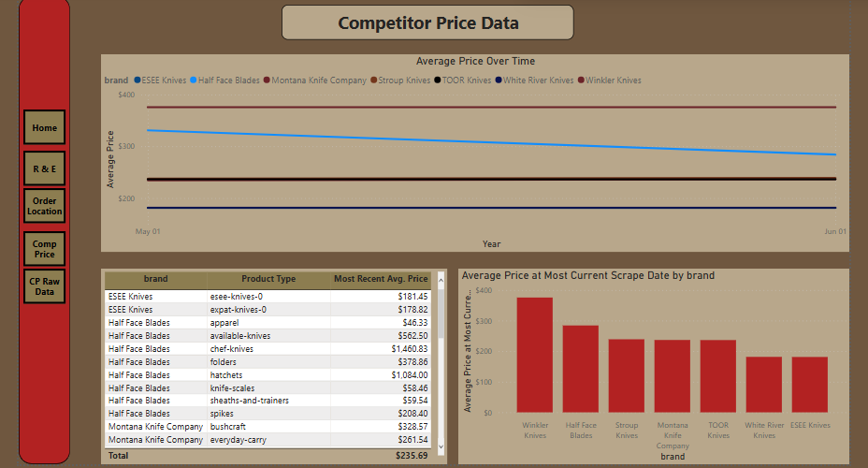868x468 pixels.
Task: Select the Winkler Knives bar
Action: point(535,355)
